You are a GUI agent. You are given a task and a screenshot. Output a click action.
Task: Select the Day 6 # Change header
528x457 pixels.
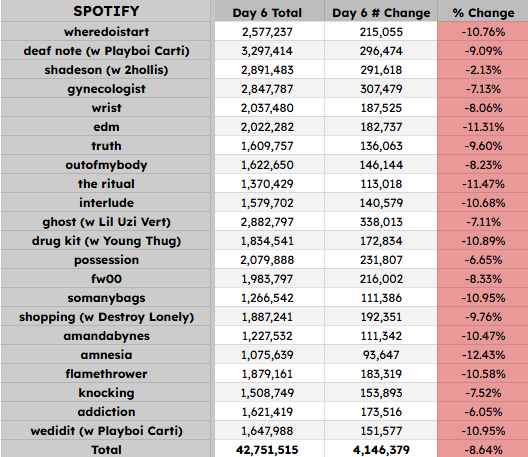pos(381,11)
